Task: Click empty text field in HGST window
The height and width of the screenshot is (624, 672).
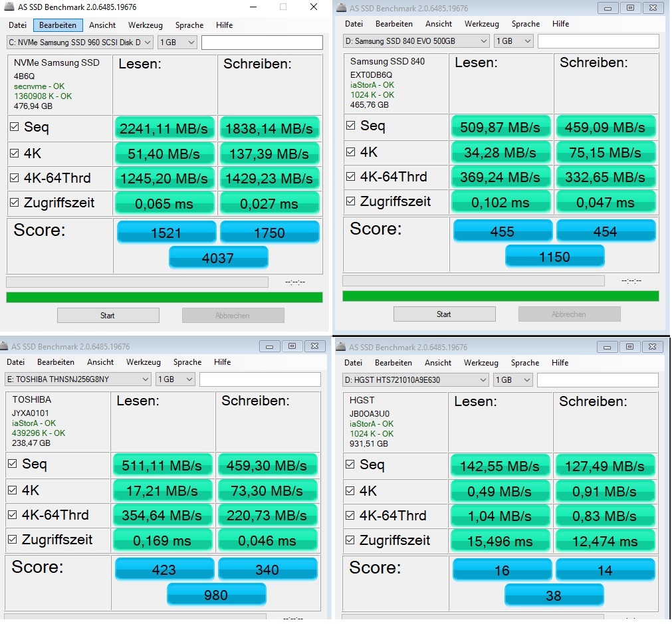Action: [598, 379]
